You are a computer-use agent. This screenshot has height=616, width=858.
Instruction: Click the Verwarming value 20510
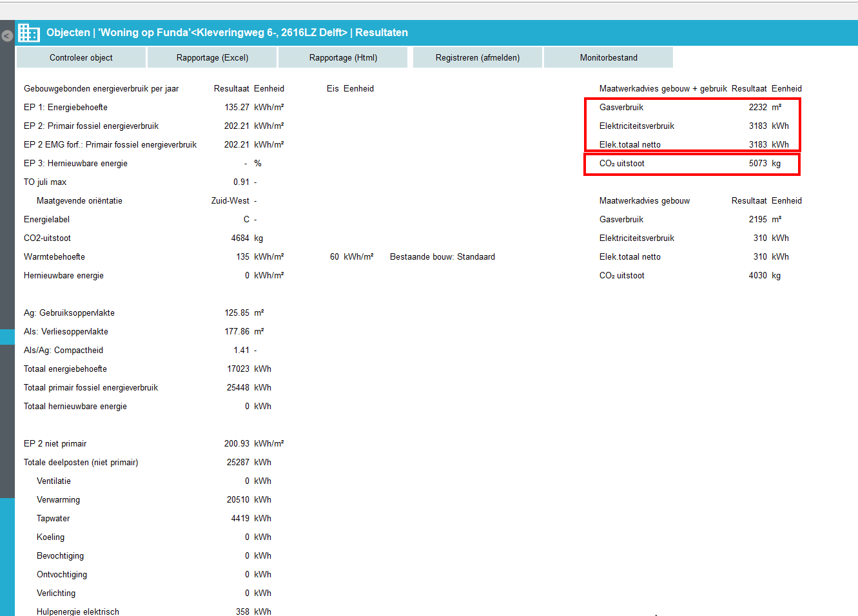pos(238,500)
